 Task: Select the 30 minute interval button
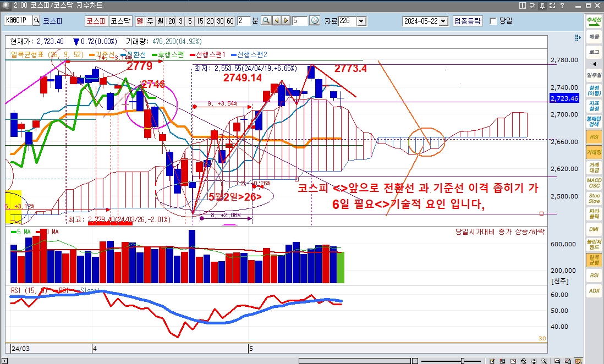click(220, 21)
